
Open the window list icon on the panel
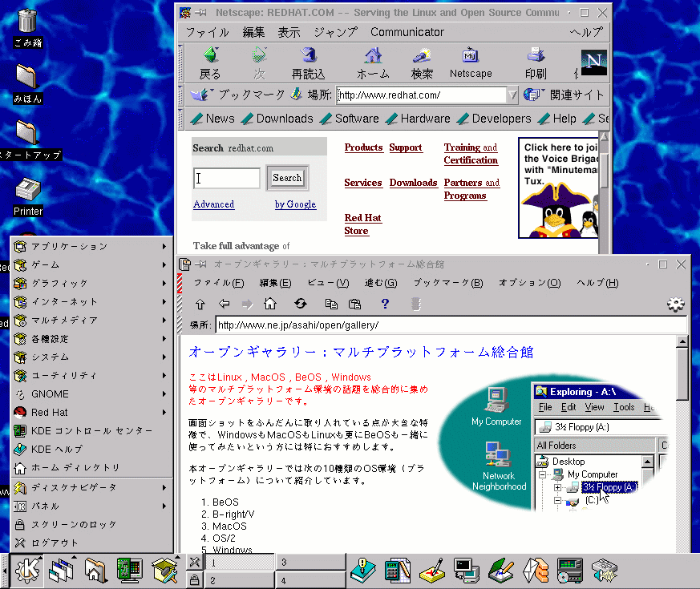(61, 571)
